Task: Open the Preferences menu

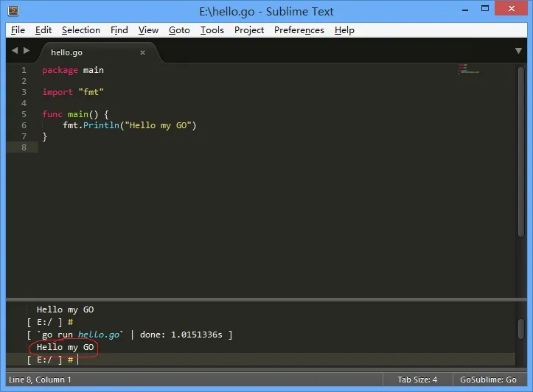Action: [x=299, y=30]
